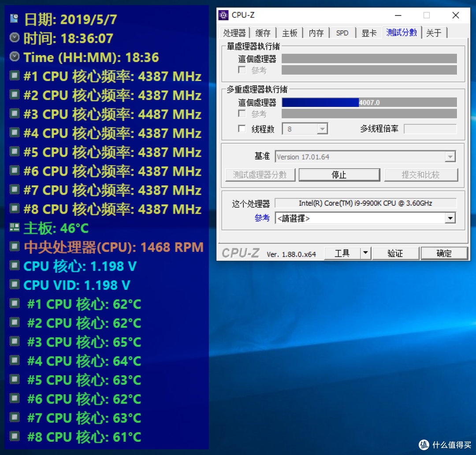Click icon for #3 CPU 核心 65°C
The height and width of the screenshot is (455, 476).
(14, 341)
